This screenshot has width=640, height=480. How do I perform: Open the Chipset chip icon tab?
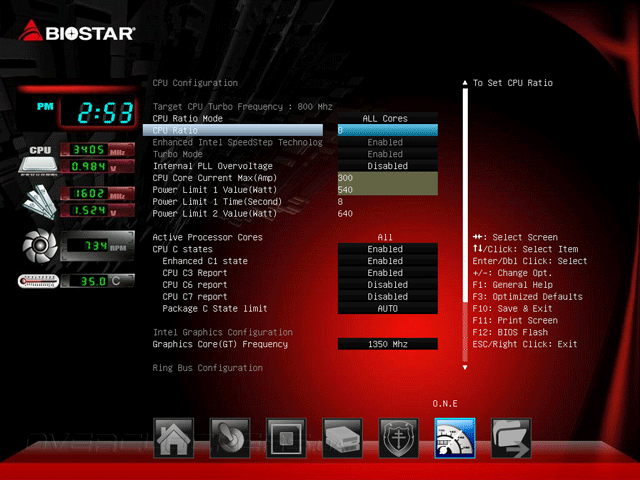pos(286,438)
